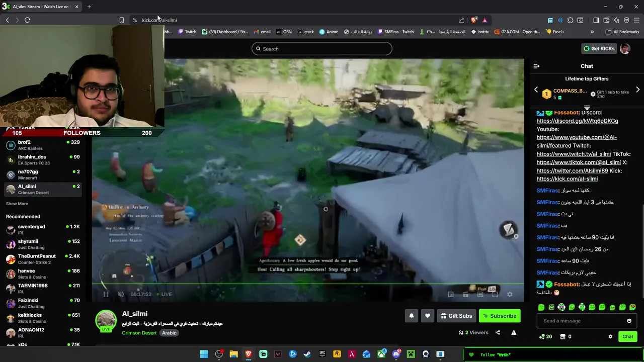Report stream via warning triangle icon
Viewport: 644px width, 362px height.
514,332
